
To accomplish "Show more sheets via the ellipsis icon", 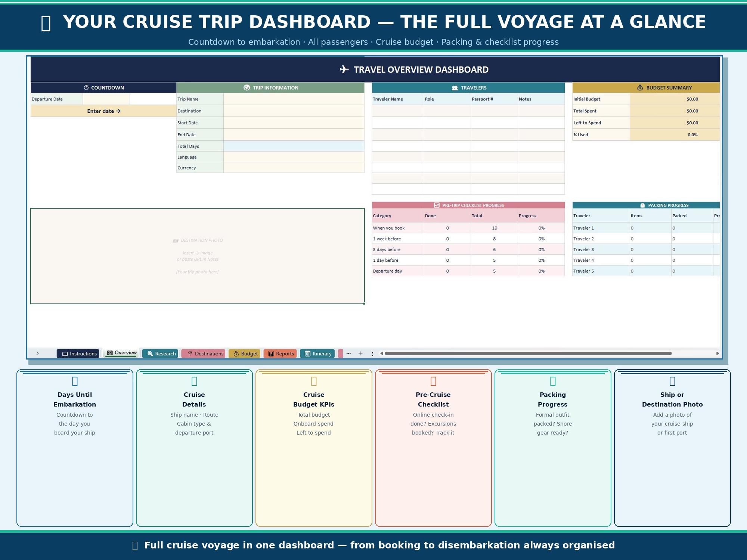I will coord(348,353).
